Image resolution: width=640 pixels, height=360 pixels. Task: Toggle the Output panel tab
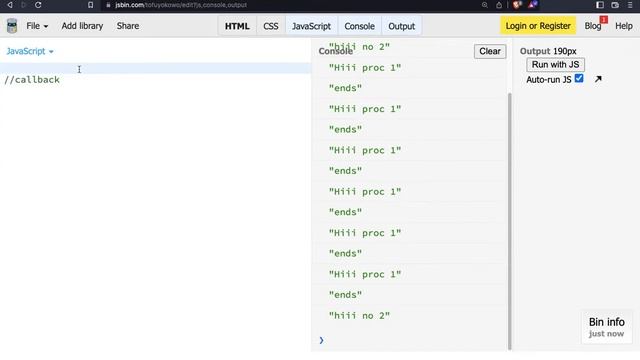point(402,26)
